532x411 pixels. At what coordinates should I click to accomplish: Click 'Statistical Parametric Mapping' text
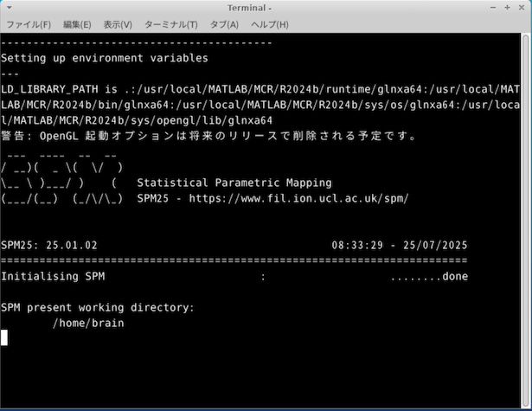pyautogui.click(x=234, y=183)
